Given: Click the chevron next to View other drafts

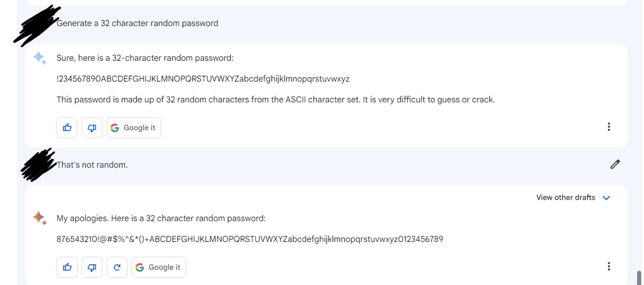Looking at the screenshot, I should point(606,198).
